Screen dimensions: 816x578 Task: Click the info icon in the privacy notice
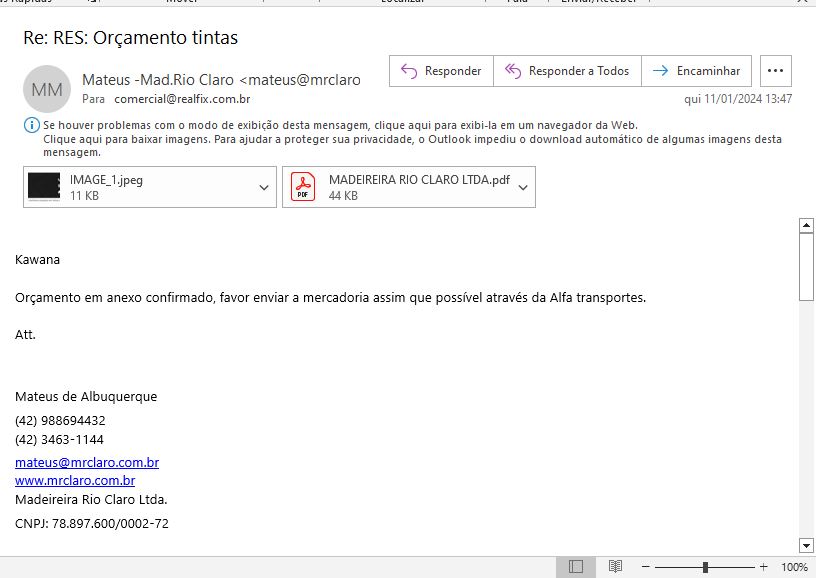31,126
